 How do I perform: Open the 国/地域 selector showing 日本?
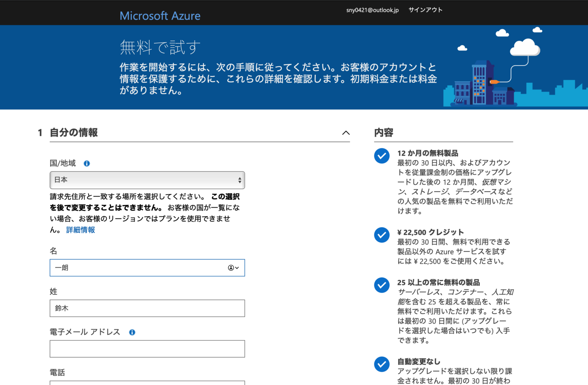[147, 180]
